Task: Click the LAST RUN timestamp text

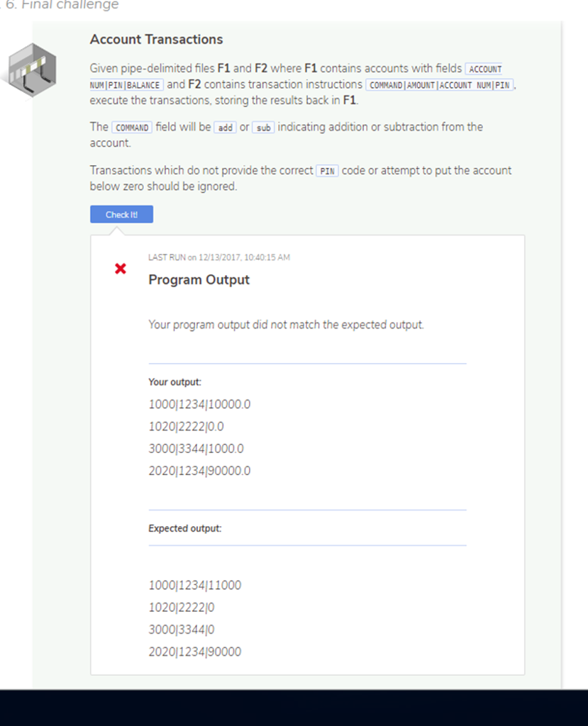Action: pos(219,257)
